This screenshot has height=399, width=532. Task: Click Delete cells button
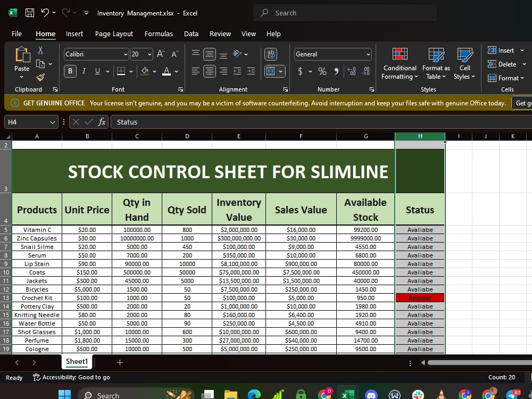point(502,64)
